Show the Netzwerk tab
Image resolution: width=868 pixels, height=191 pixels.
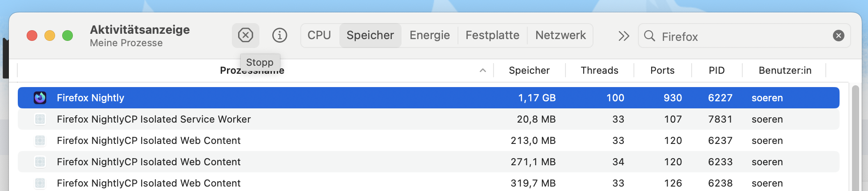pyautogui.click(x=560, y=36)
